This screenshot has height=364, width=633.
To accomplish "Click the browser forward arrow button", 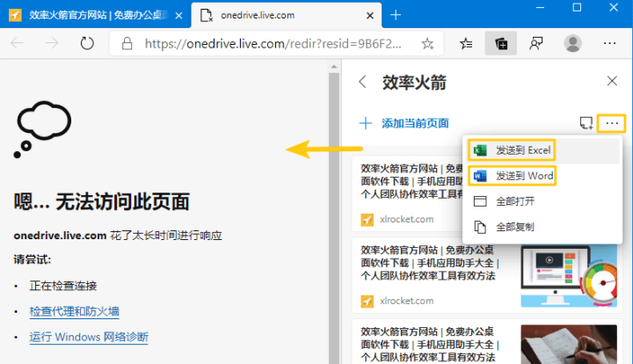I will click(x=52, y=43).
